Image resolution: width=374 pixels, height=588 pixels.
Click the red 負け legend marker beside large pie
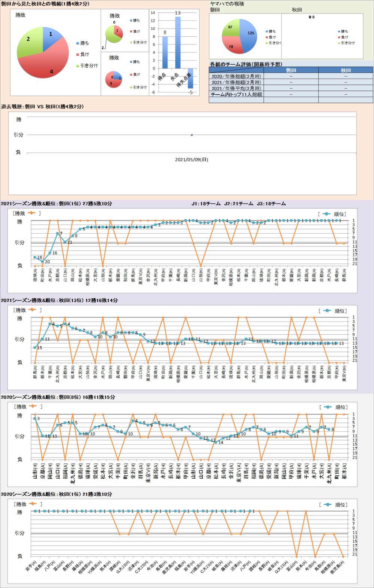coord(78,55)
